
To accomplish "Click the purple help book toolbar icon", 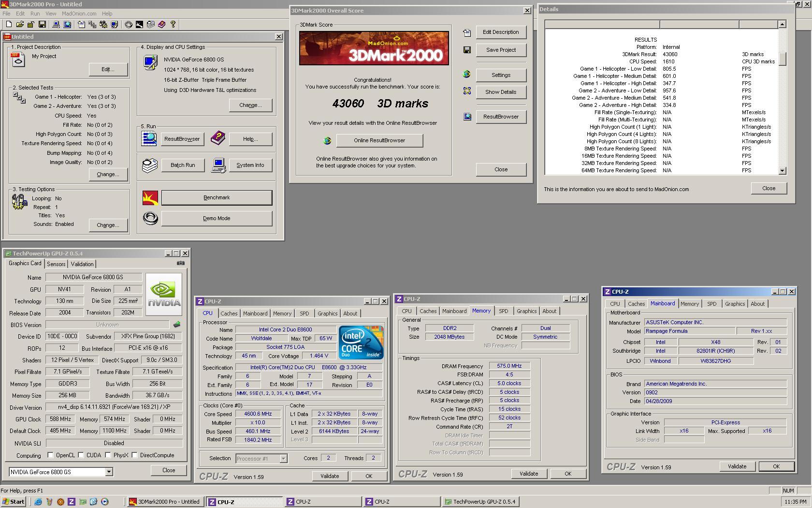I will click(x=162, y=24).
